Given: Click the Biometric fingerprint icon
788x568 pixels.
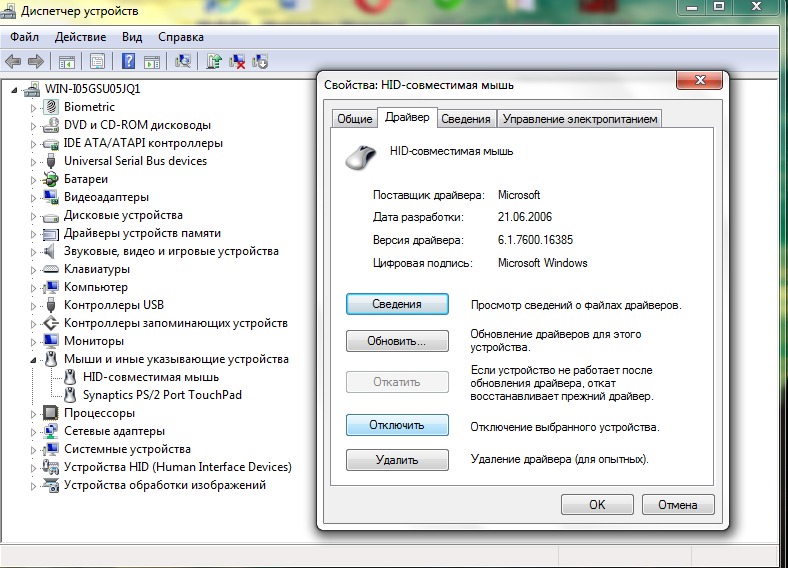Looking at the screenshot, I should (x=51, y=107).
